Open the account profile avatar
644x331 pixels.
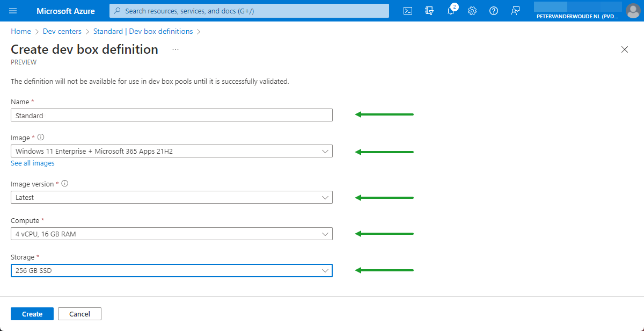tap(633, 11)
